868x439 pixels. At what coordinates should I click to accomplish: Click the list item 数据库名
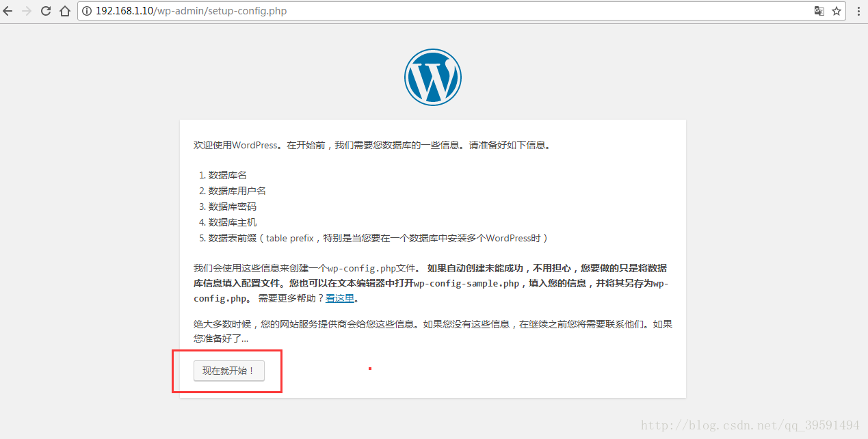click(x=228, y=175)
